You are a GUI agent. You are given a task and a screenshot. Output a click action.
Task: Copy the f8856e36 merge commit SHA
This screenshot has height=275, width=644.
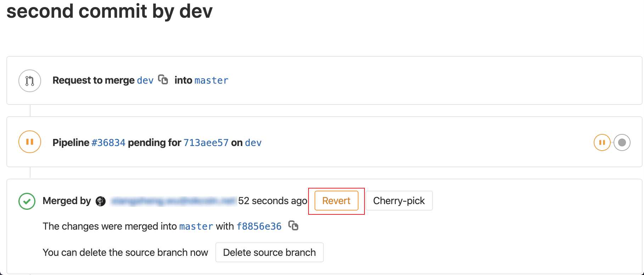(x=293, y=225)
